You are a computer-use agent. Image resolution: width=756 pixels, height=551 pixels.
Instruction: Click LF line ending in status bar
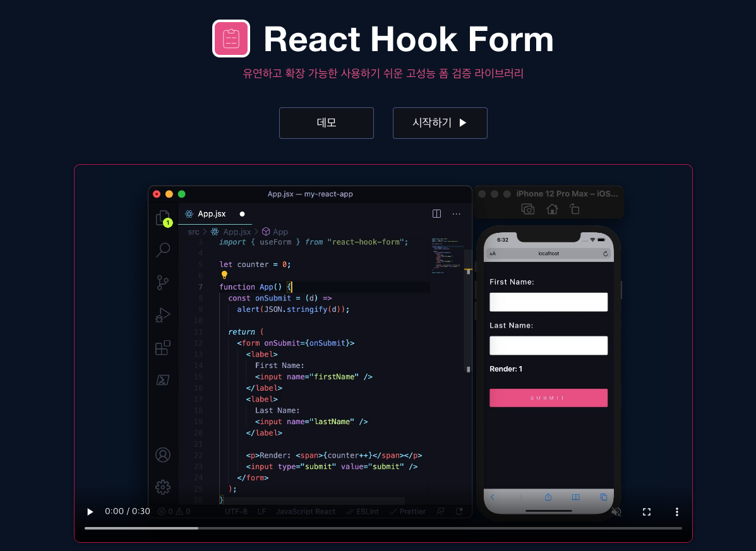point(262,511)
